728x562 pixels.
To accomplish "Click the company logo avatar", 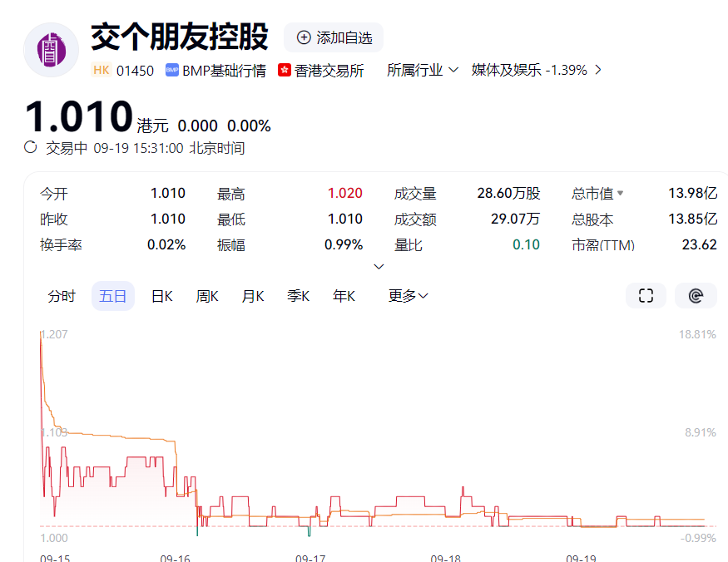I will point(51,50).
